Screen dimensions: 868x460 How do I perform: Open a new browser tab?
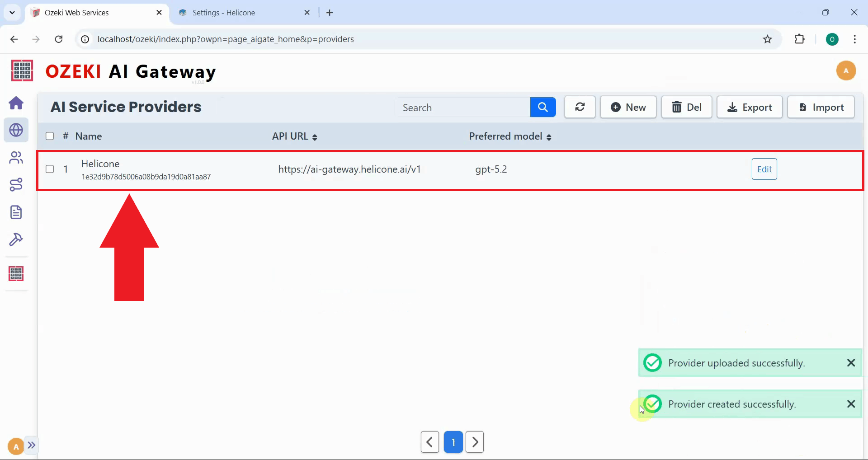click(330, 13)
